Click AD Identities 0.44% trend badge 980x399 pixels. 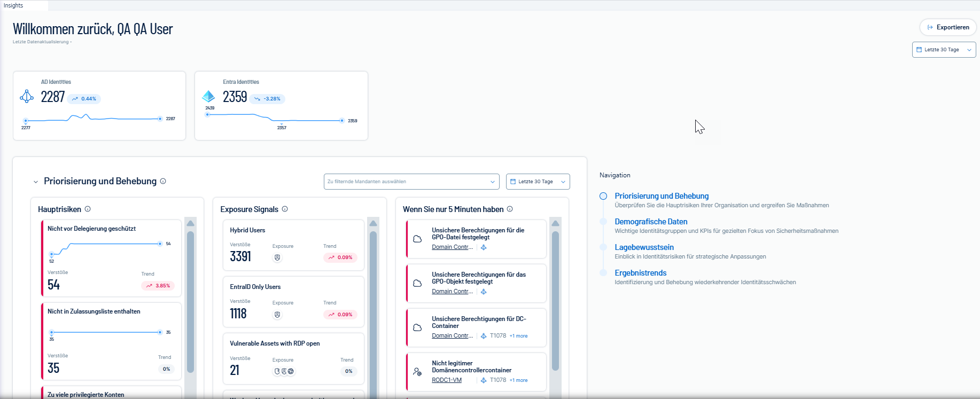click(84, 99)
